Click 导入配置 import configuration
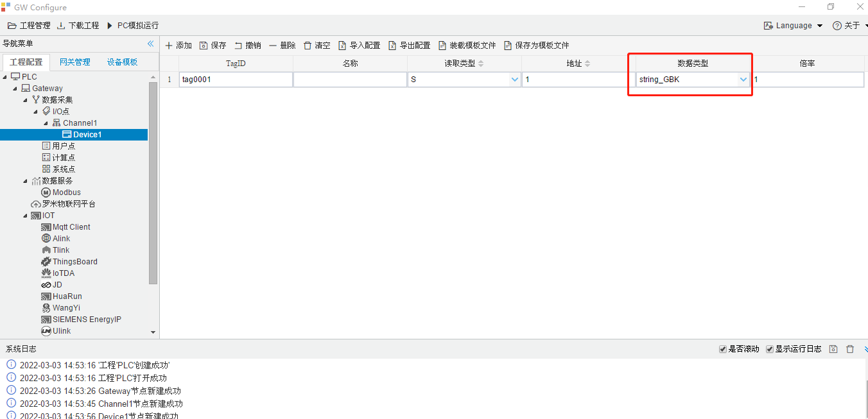Screen dimensions: 868x419 pos(359,46)
